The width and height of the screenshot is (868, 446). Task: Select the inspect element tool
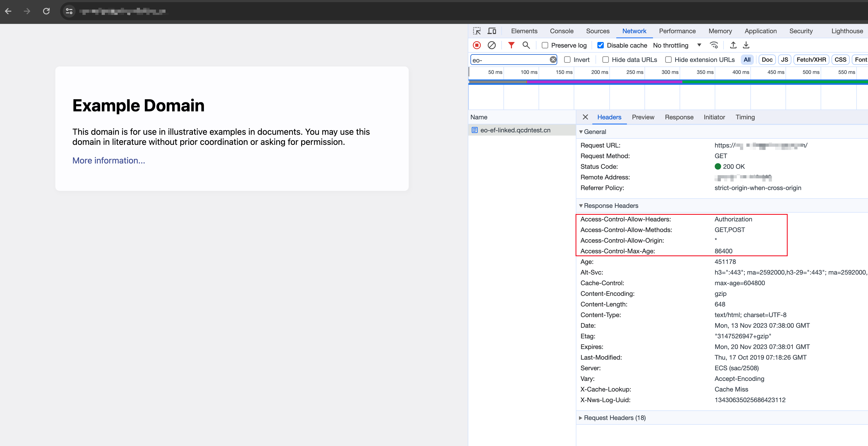point(477,31)
